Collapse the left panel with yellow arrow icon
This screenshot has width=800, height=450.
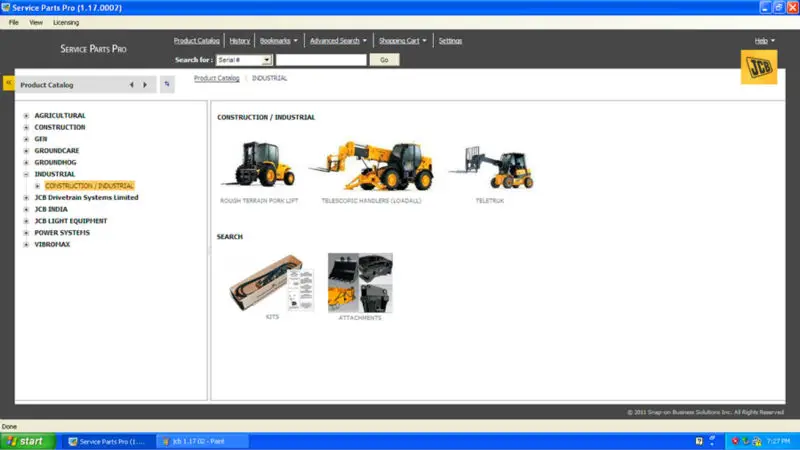tap(9, 83)
